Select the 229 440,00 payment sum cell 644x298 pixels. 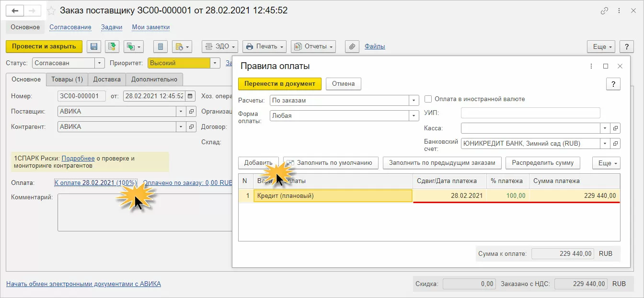tap(575, 195)
